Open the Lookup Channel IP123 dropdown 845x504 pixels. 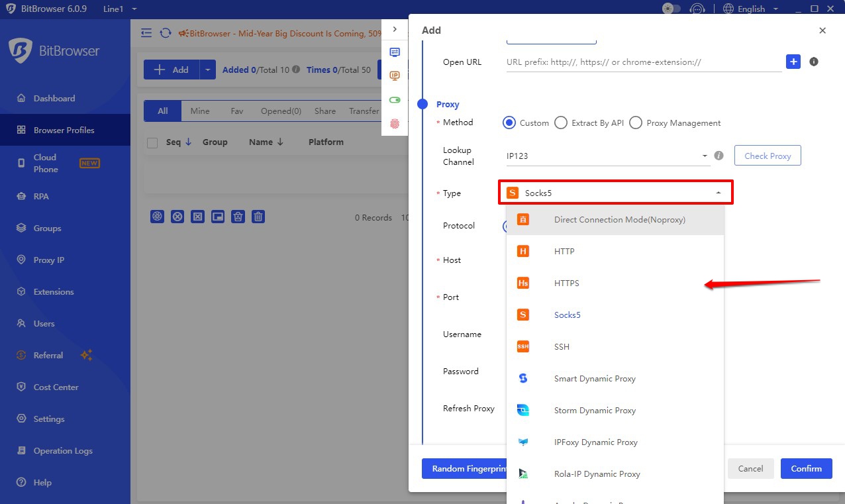pyautogui.click(x=607, y=156)
